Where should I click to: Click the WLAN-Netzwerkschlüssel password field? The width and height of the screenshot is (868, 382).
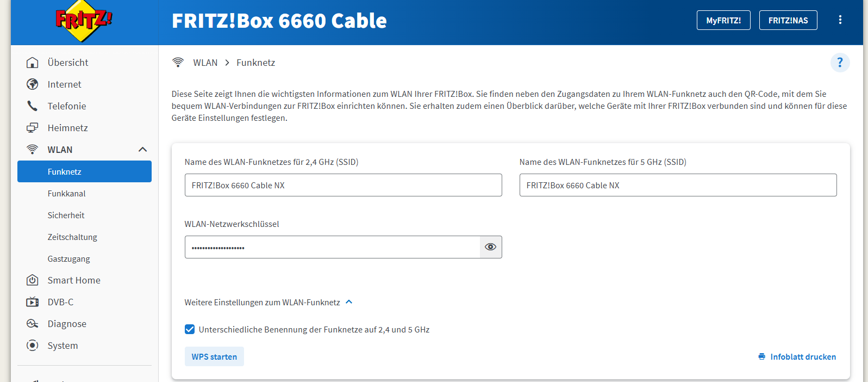(332, 247)
